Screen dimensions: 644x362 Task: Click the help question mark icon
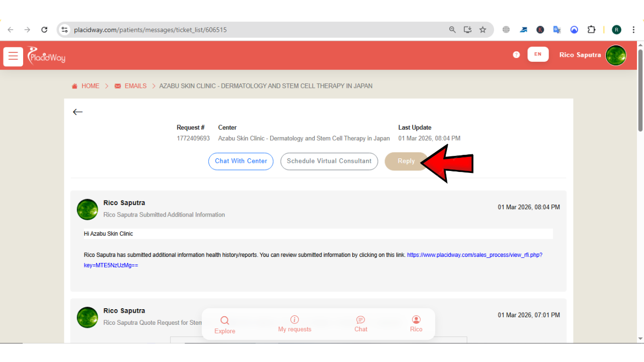pyautogui.click(x=516, y=55)
